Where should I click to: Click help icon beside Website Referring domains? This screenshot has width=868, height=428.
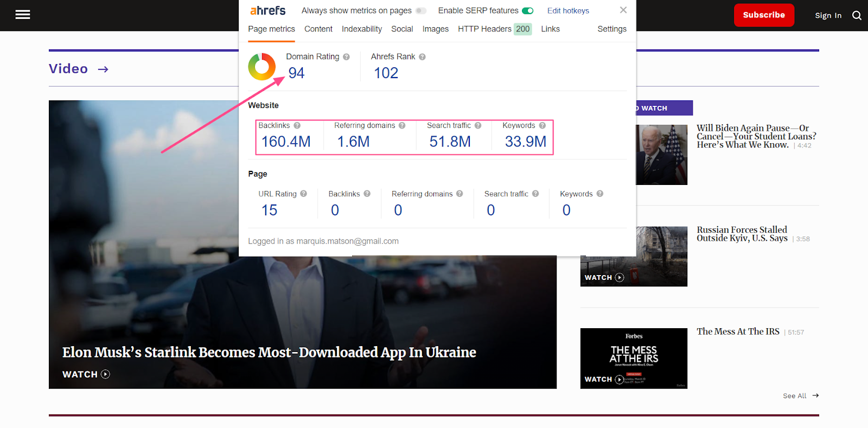(402, 125)
